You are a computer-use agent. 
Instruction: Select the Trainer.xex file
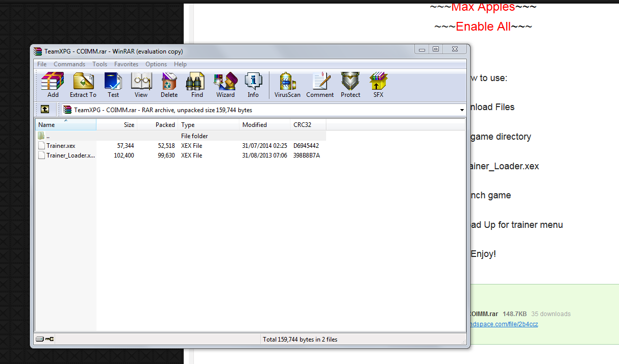tap(60, 146)
